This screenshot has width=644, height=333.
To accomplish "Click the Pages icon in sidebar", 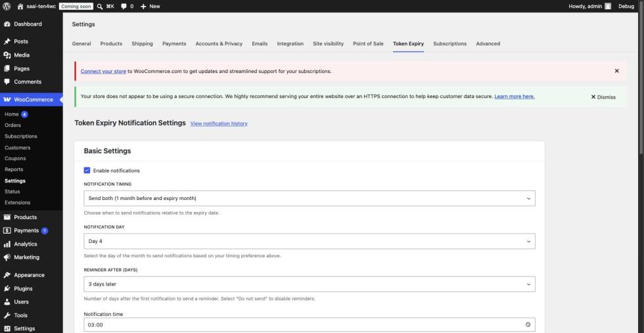I will 7,68.
